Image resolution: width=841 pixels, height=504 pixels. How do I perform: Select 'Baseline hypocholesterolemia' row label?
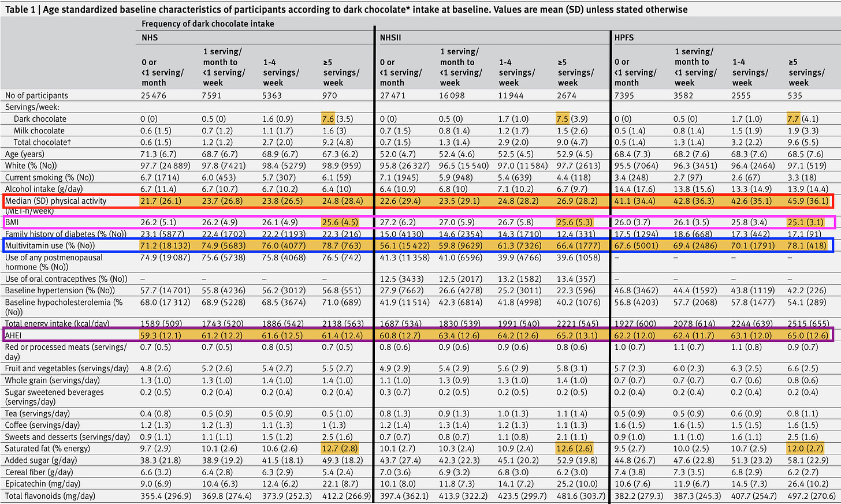(64, 307)
